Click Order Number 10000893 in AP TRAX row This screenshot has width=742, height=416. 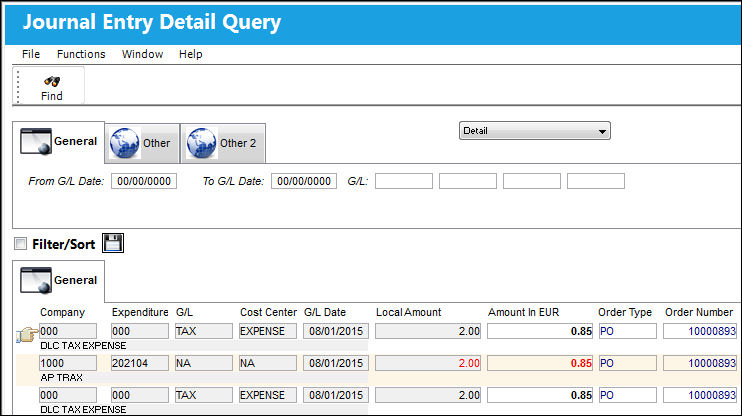pos(700,363)
